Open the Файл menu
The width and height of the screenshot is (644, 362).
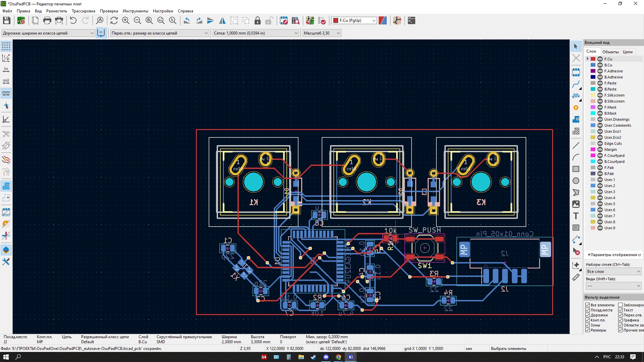7,11
